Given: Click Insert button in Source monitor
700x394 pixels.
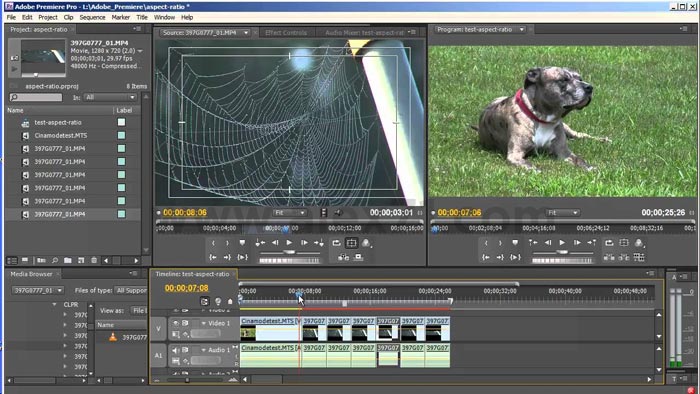Looking at the screenshot, I should tap(343, 257).
